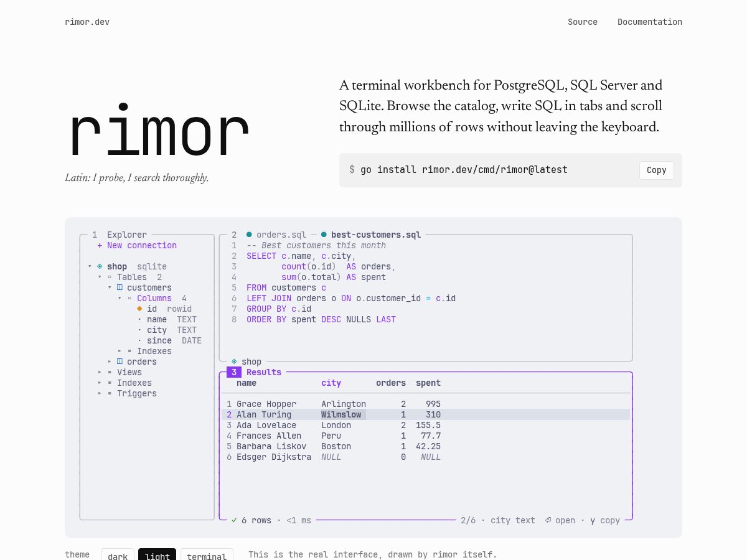The height and width of the screenshot is (560, 747).
Task: Click the plus sign before New connection
Action: pos(100,245)
